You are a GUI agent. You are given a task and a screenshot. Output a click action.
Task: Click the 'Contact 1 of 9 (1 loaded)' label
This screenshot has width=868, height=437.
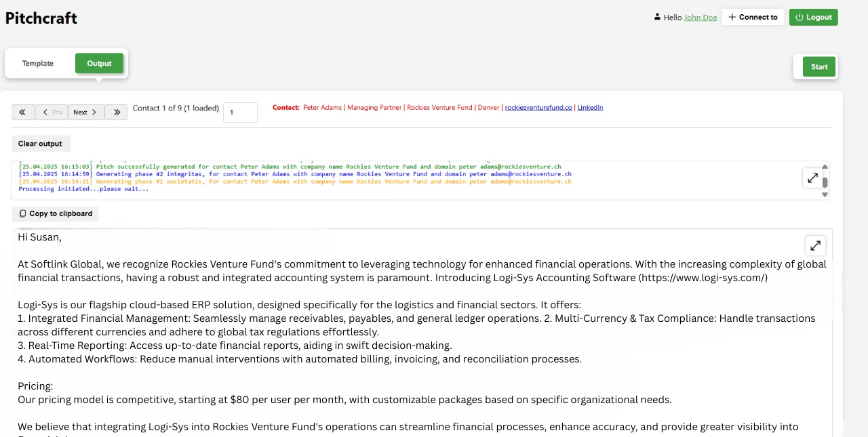(x=176, y=108)
